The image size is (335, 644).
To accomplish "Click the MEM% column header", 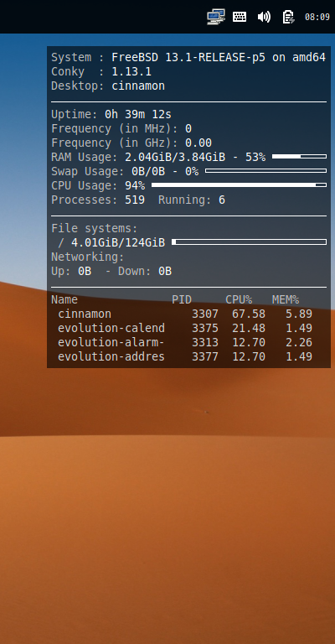I will pos(286,300).
